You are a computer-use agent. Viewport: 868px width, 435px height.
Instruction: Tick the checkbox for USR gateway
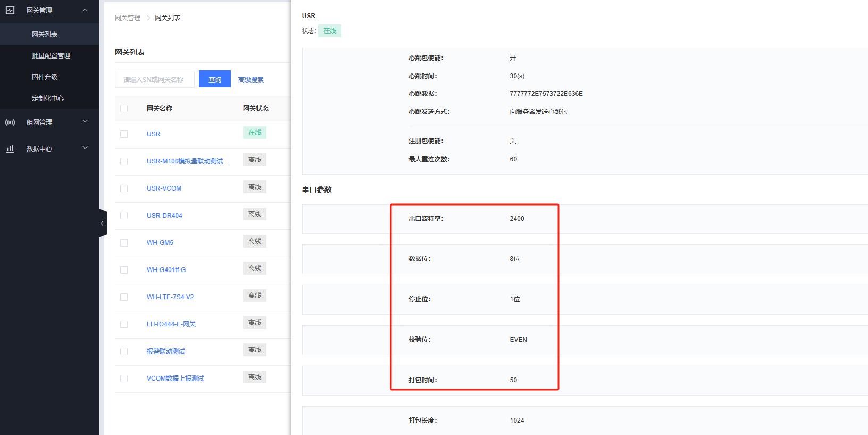[124, 134]
